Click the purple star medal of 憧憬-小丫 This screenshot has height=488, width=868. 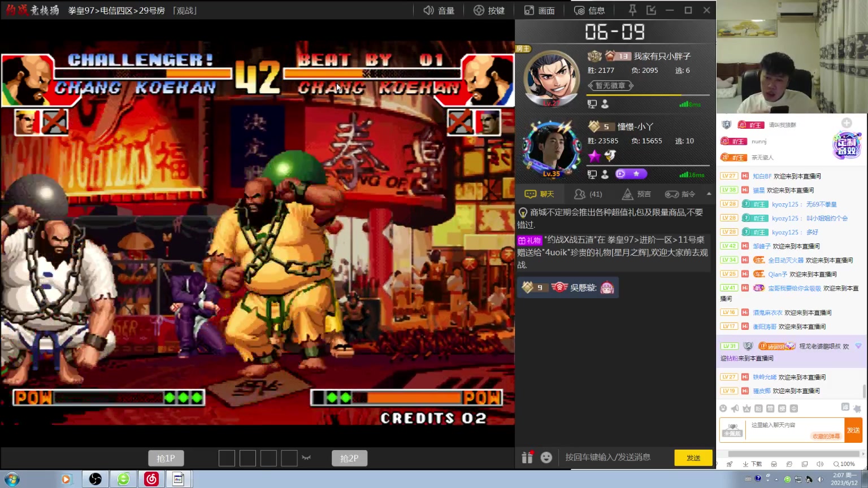pos(594,155)
